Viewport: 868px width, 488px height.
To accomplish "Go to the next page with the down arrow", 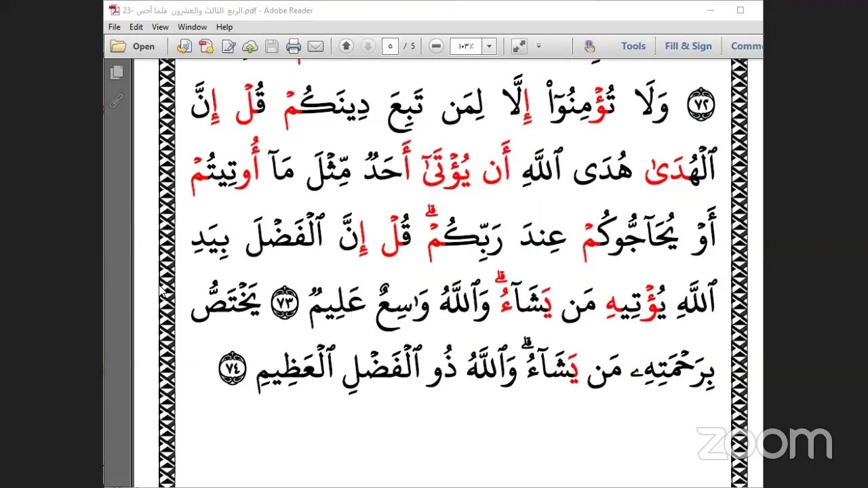I will (x=368, y=46).
